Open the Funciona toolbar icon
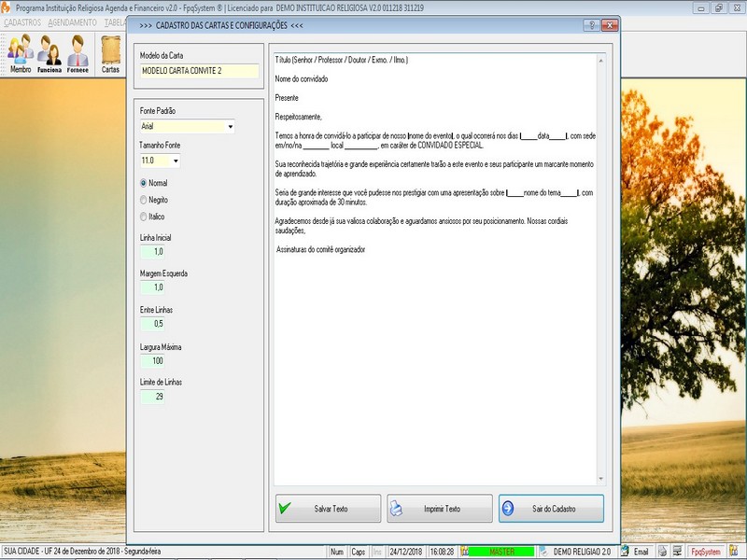Viewport: 747px width, 560px height. click(x=49, y=54)
